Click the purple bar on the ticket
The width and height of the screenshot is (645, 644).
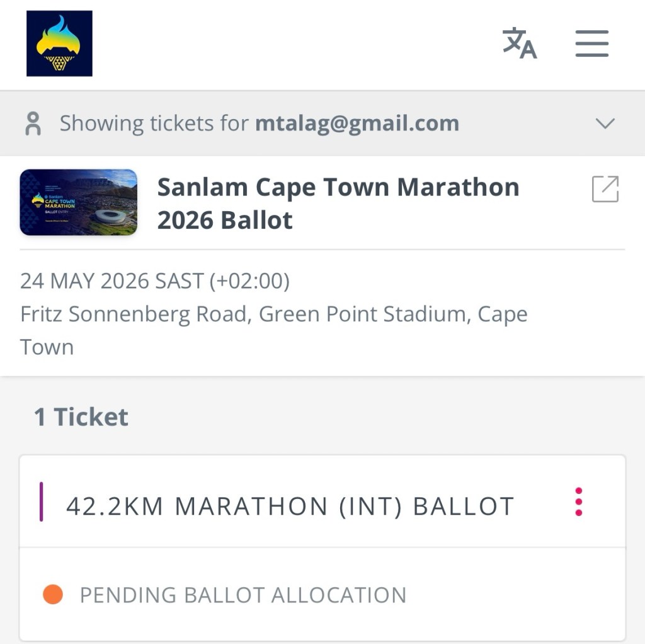[x=42, y=502]
